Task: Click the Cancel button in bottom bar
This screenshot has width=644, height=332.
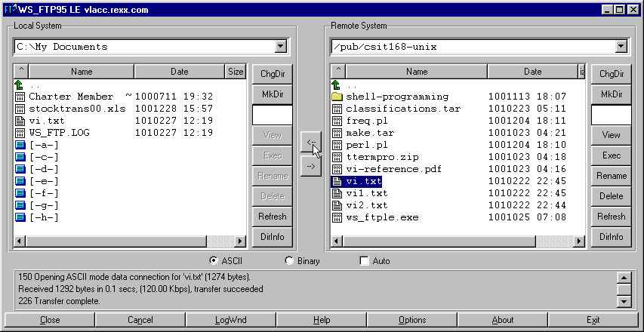Action: [x=140, y=320]
